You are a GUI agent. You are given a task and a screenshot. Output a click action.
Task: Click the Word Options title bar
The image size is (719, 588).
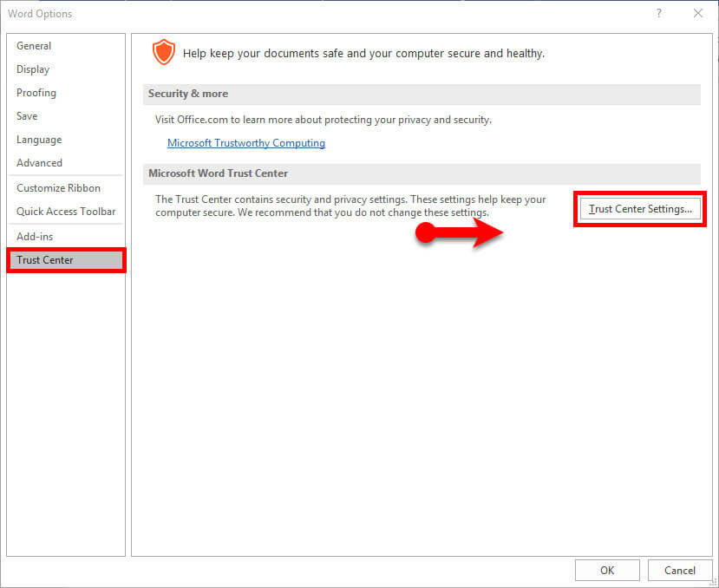click(40, 13)
